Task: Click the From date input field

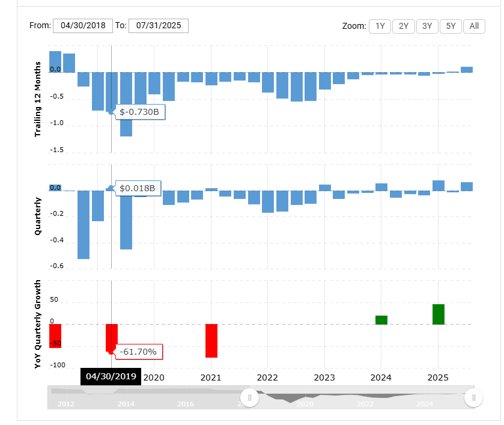Action: click(x=83, y=26)
